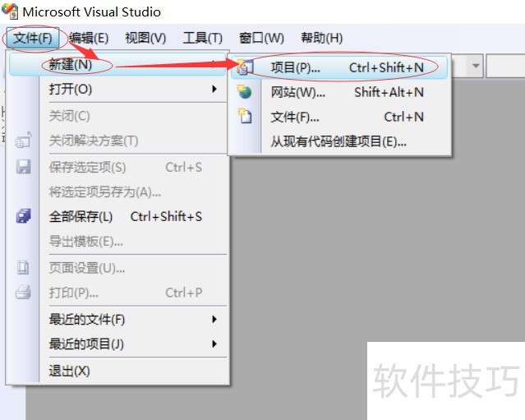Click 导出模板(E)... menu entry

coord(117,241)
